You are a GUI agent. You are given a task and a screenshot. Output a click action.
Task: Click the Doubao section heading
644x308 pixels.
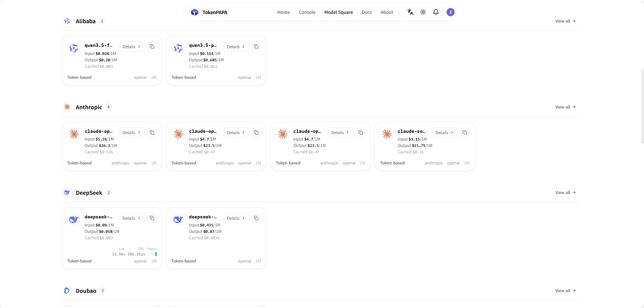coord(86,291)
